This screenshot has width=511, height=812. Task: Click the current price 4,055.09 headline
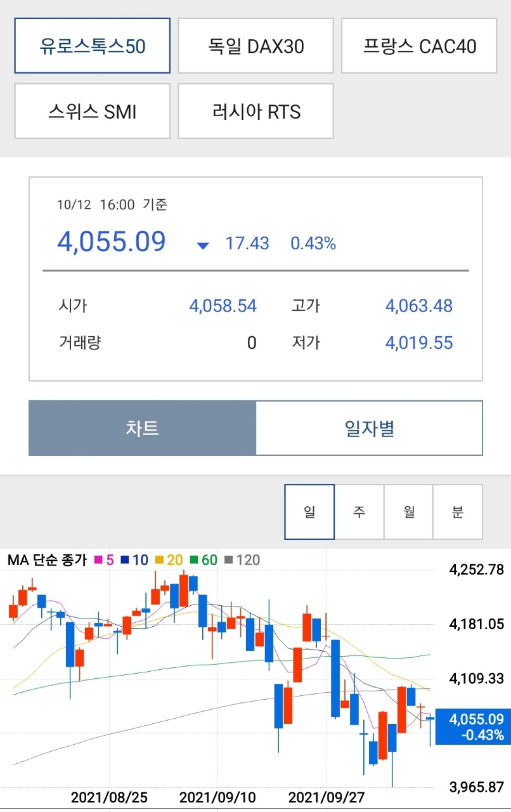click(x=112, y=242)
